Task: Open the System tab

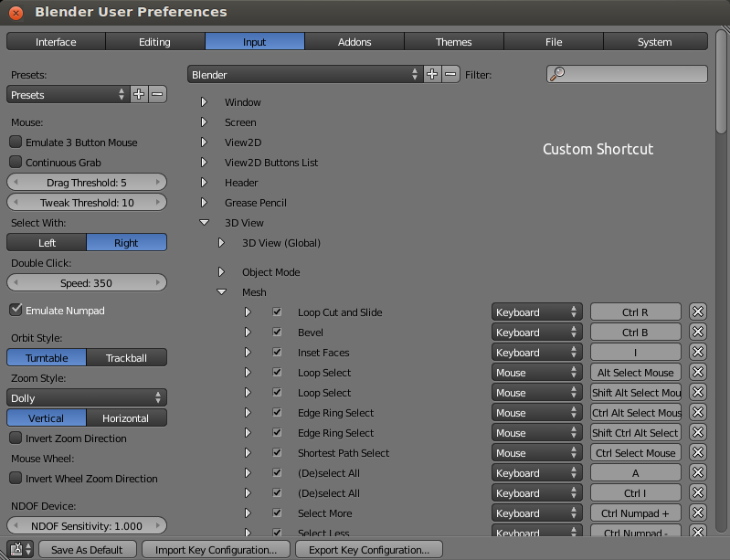Action: [x=655, y=41]
